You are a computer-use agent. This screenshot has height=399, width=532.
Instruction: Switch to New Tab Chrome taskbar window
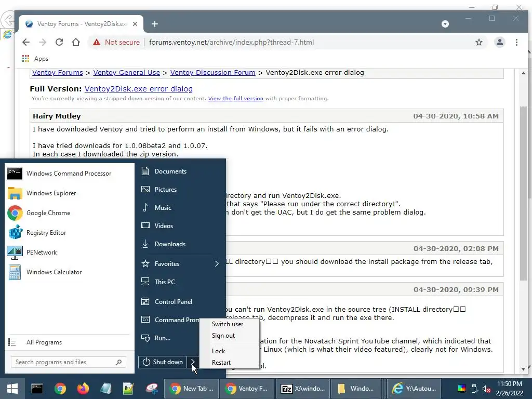coord(192,389)
